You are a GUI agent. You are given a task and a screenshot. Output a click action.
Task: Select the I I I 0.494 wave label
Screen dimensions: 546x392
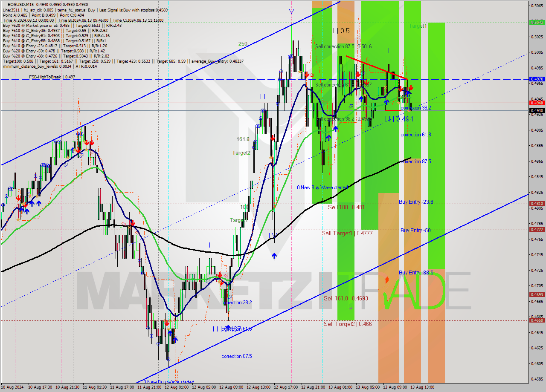[x=399, y=119]
